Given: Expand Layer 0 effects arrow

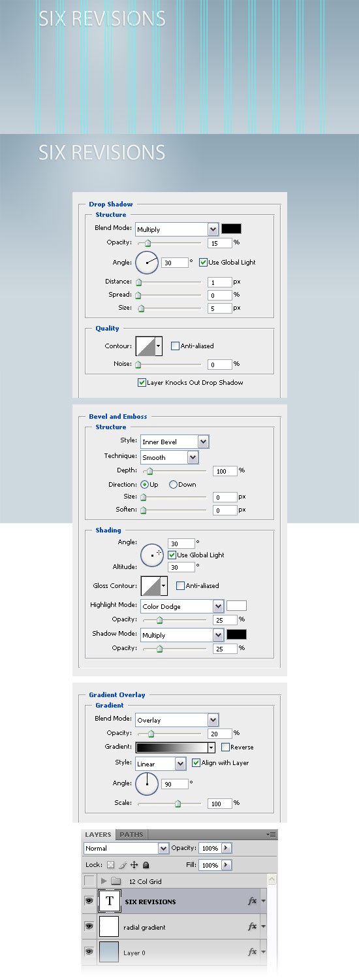Looking at the screenshot, I should (x=263, y=952).
